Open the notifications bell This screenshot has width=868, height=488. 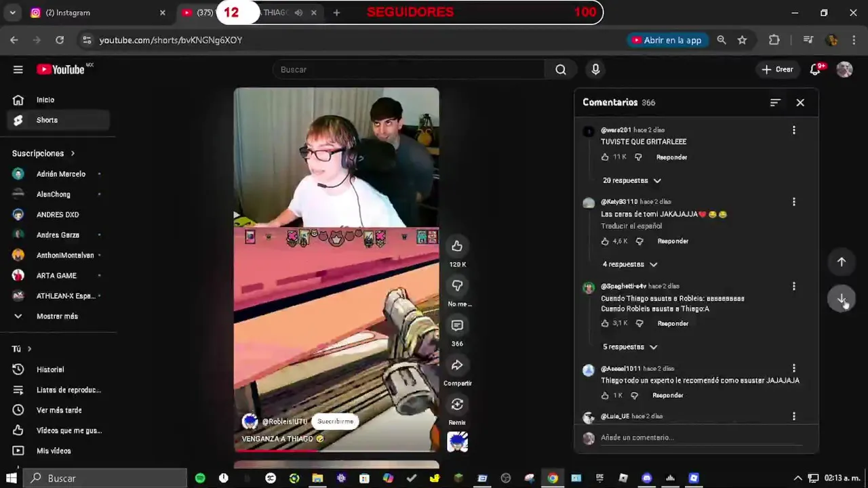click(816, 69)
